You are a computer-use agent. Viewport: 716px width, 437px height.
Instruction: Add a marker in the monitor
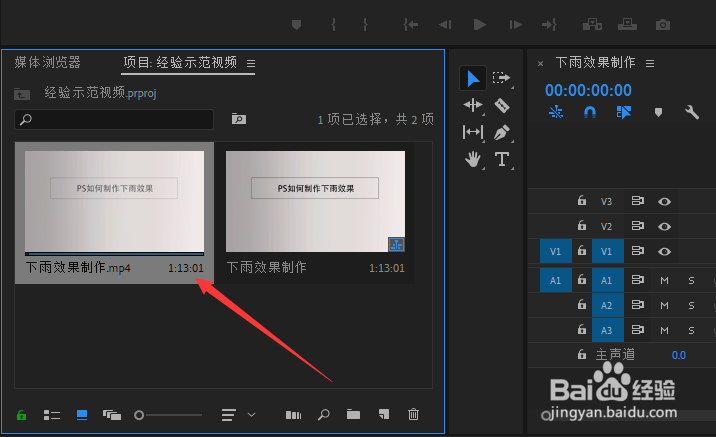[x=296, y=24]
